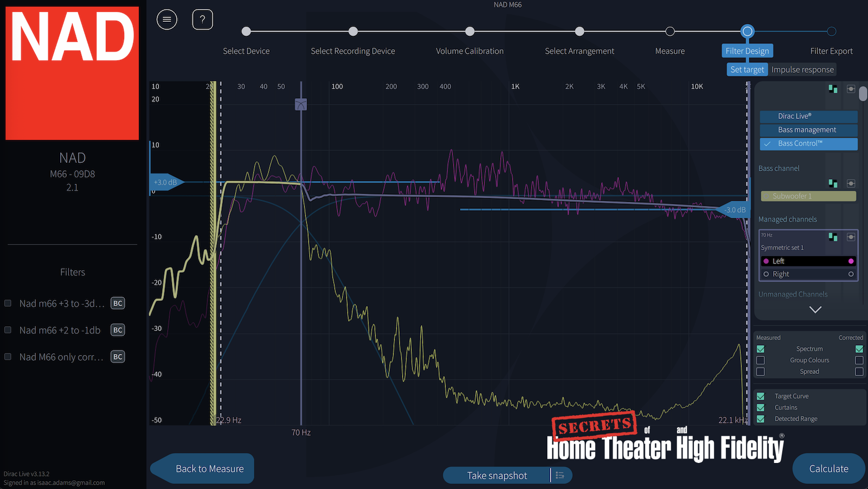Image resolution: width=868 pixels, height=489 pixels.
Task: Choose Dirac Live mode option
Action: coord(808,116)
